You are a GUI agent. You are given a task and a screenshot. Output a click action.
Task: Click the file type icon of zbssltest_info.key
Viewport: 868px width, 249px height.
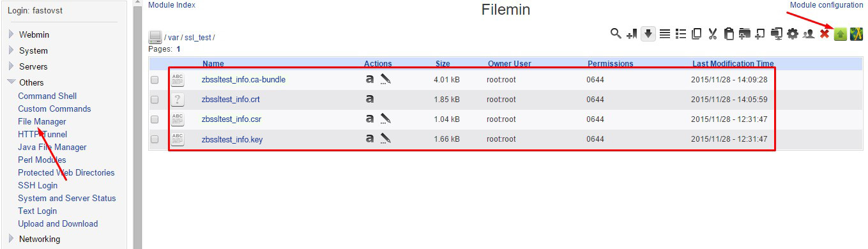pos(178,139)
